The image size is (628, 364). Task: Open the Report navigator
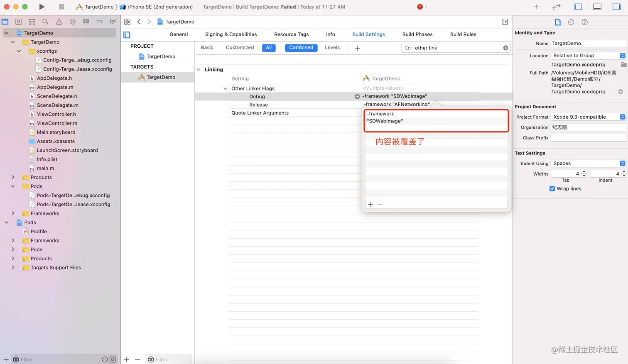113,22
